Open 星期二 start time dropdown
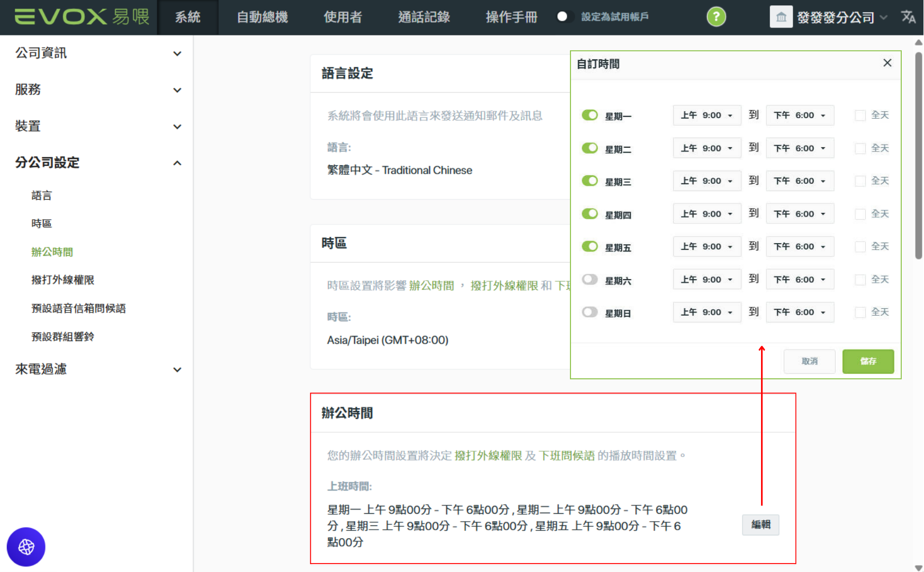 [x=707, y=148]
